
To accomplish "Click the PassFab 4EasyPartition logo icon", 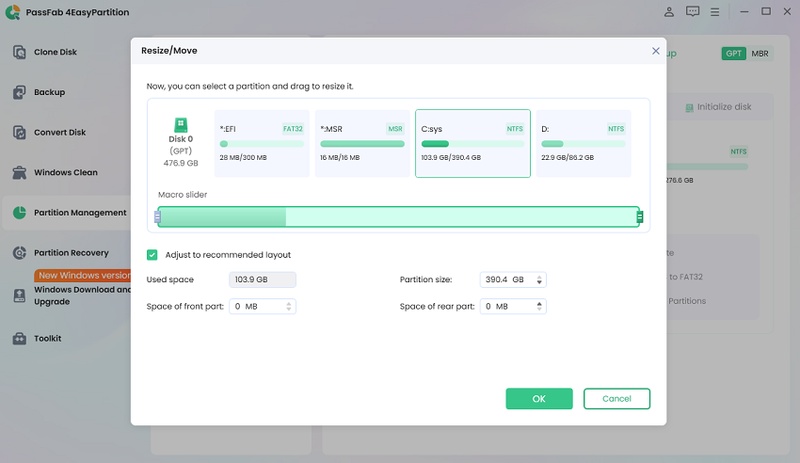I will (x=13, y=12).
